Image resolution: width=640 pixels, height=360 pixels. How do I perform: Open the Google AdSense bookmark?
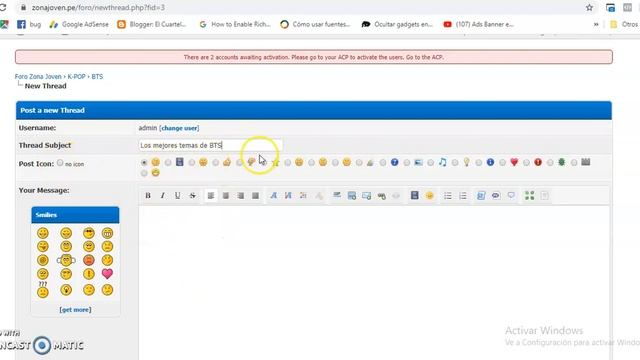coord(79,24)
